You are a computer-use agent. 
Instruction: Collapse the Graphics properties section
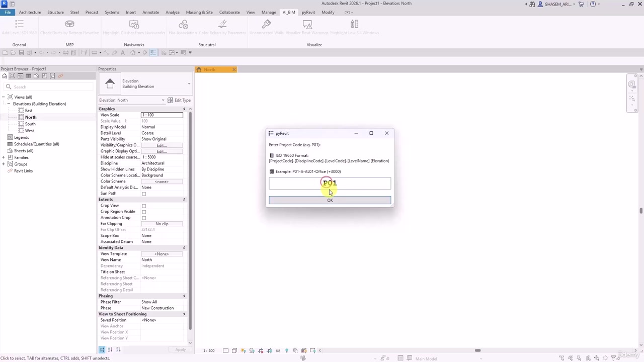click(184, 109)
